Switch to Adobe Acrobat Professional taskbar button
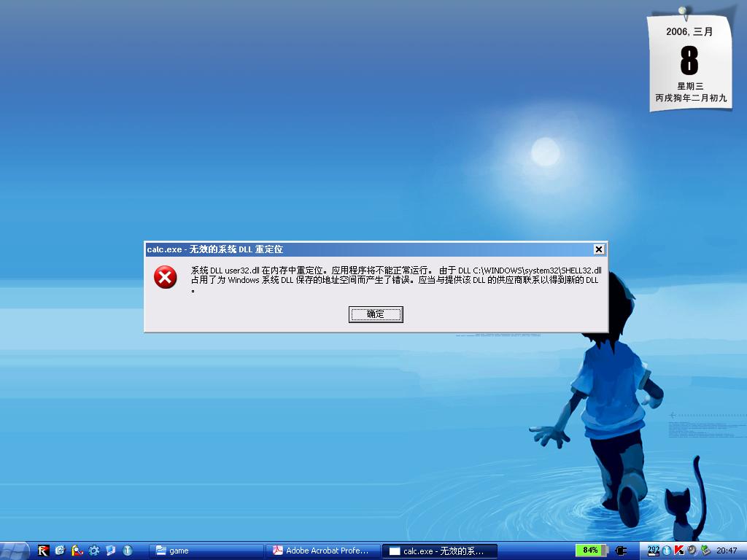The image size is (747, 560). 322,551
